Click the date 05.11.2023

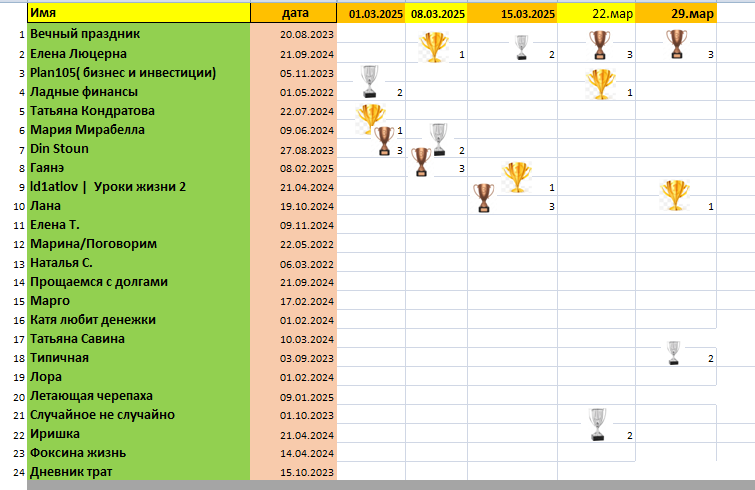pos(307,74)
